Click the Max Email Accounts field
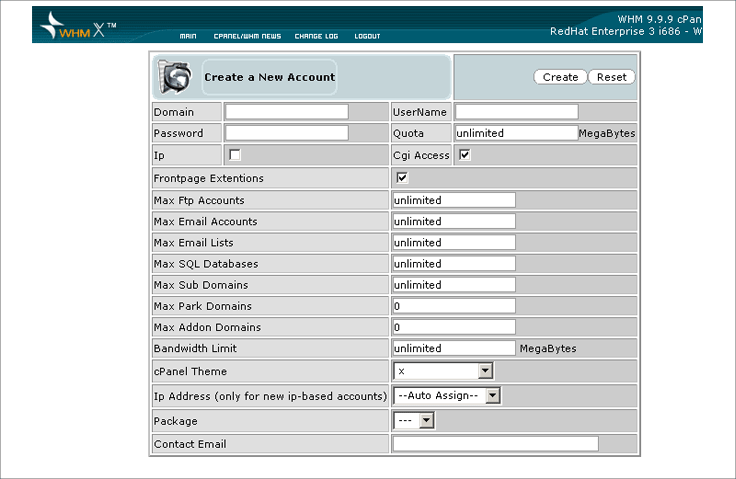The height and width of the screenshot is (479, 736). pyautogui.click(x=454, y=221)
